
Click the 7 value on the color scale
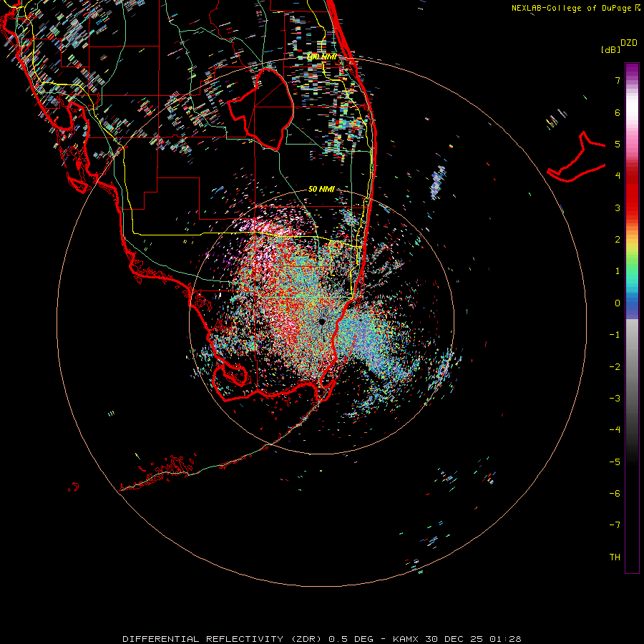point(618,80)
